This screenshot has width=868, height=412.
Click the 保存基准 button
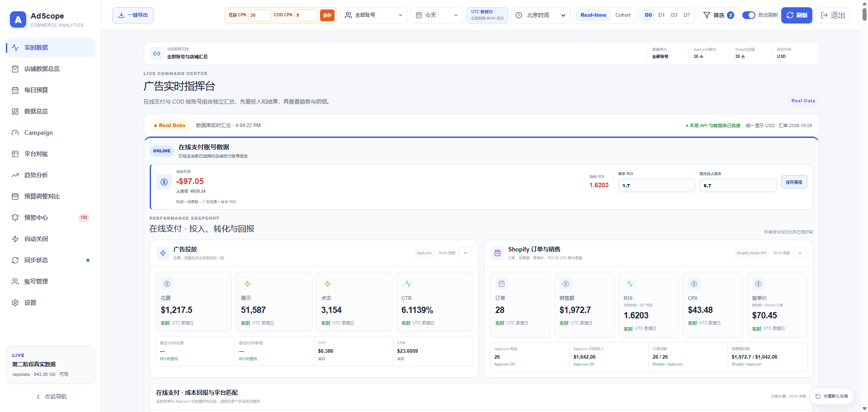point(794,182)
